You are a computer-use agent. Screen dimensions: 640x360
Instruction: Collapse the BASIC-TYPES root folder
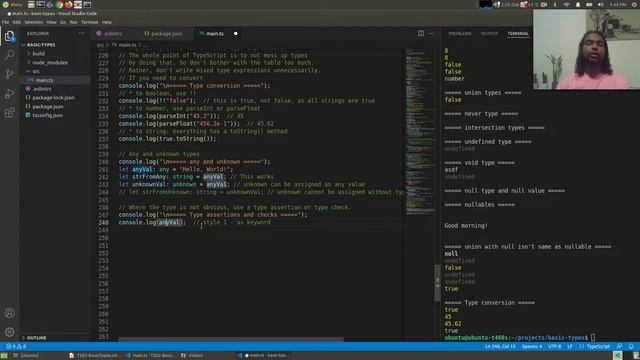(55, 45)
